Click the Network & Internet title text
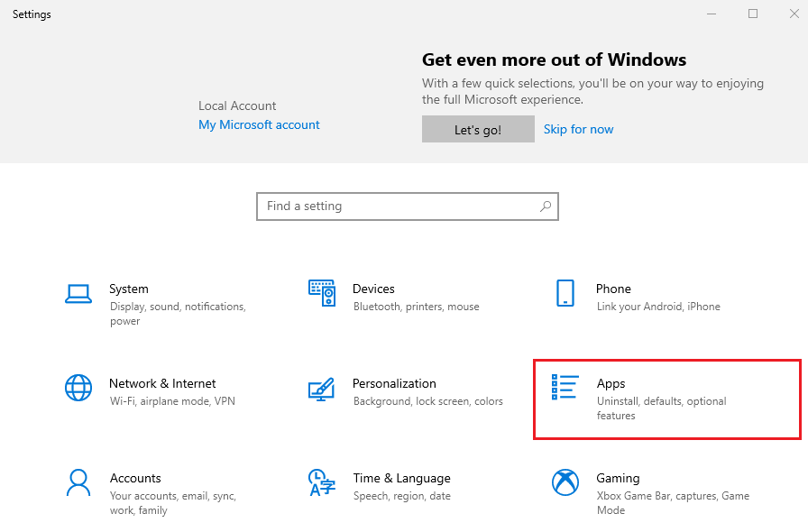 click(x=162, y=383)
